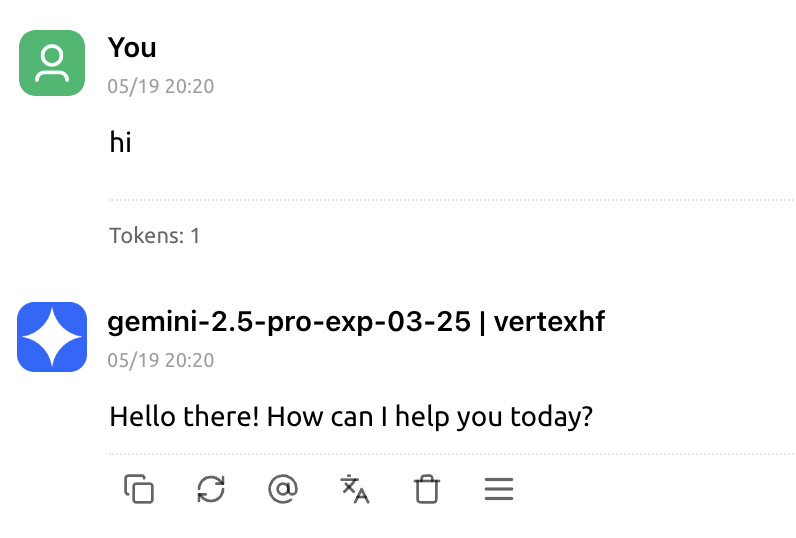Screen dimensions: 796x538
Task: Click the word "Hello" in Gemini's reply
Action: pyautogui.click(x=139, y=416)
